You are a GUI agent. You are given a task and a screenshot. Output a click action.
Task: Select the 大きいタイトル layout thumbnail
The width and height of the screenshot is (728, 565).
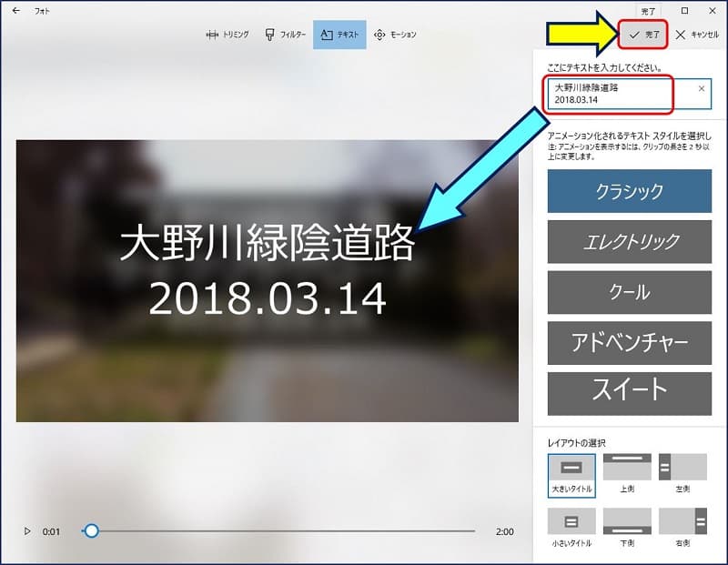(x=571, y=469)
